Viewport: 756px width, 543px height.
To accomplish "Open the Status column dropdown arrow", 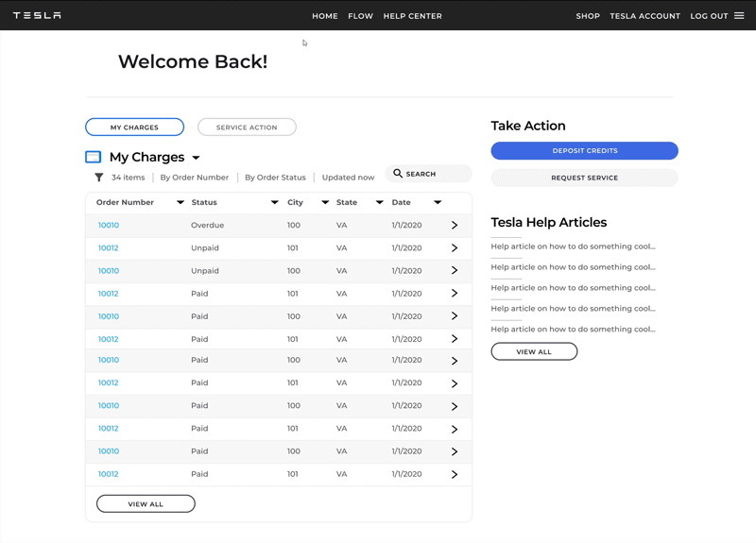I will pos(275,203).
